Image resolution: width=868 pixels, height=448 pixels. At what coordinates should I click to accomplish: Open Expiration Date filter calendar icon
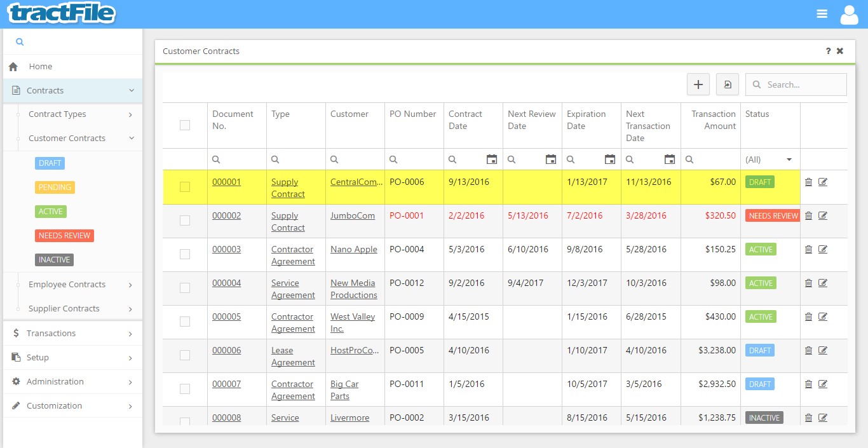[x=610, y=160]
